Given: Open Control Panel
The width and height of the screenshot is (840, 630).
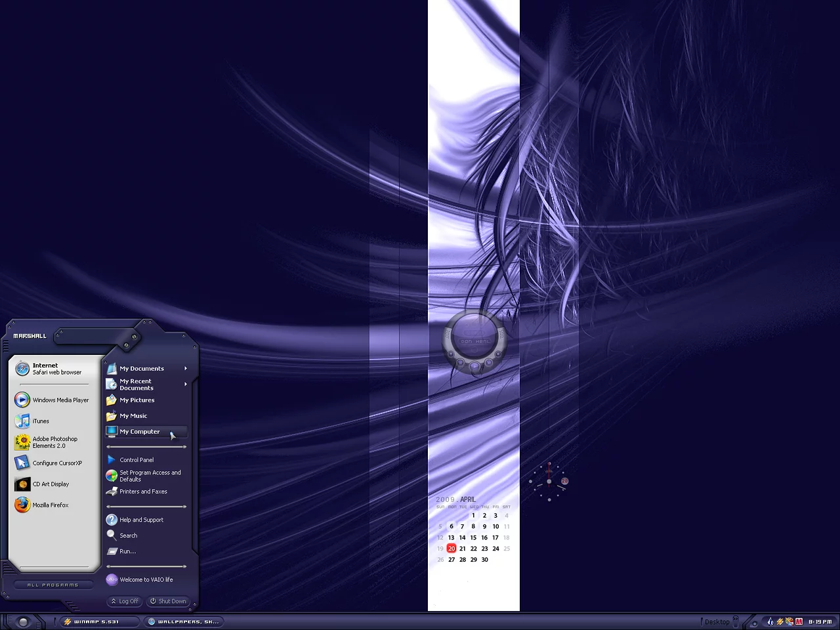Looking at the screenshot, I should coord(136,460).
